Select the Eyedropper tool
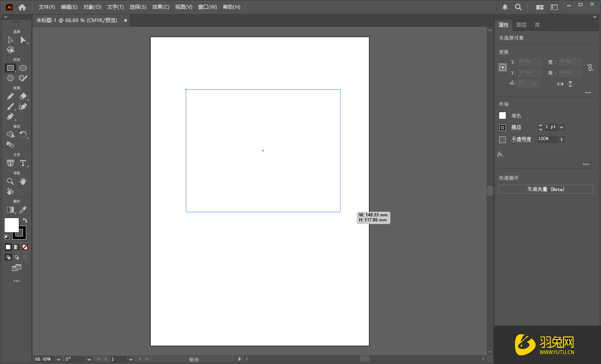 [x=23, y=210]
